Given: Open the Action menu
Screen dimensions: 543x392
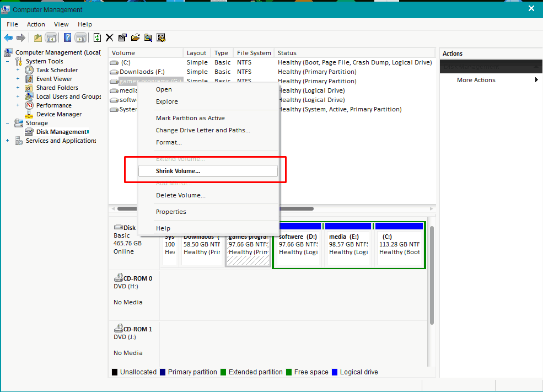Looking at the screenshot, I should 36,24.
